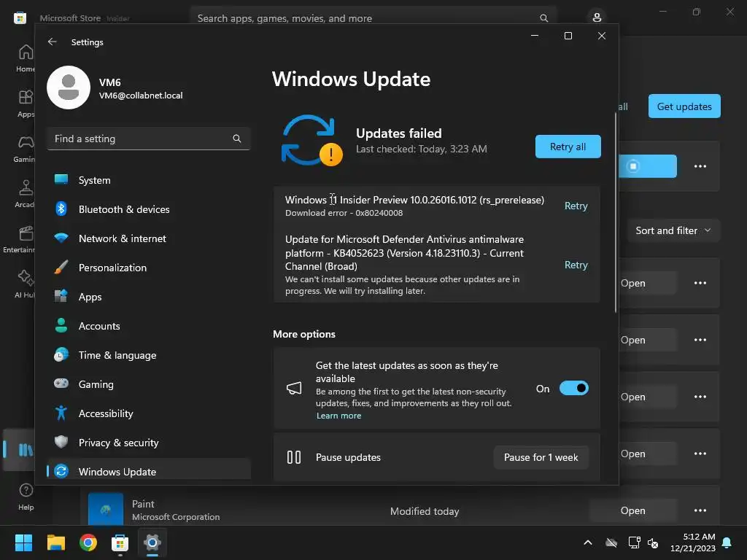Click the System monitor icon
The image size is (747, 560).
point(61,179)
